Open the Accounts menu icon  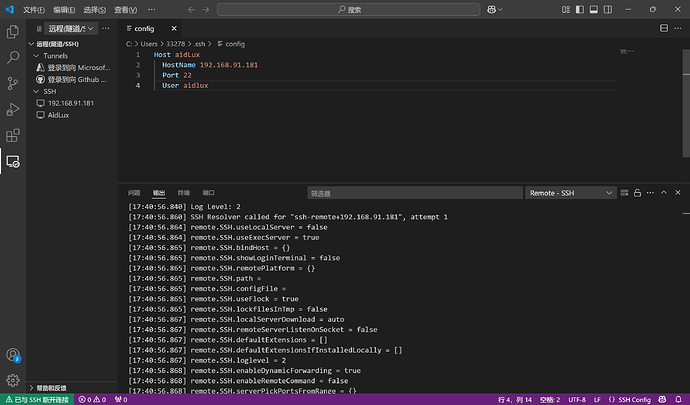click(13, 355)
